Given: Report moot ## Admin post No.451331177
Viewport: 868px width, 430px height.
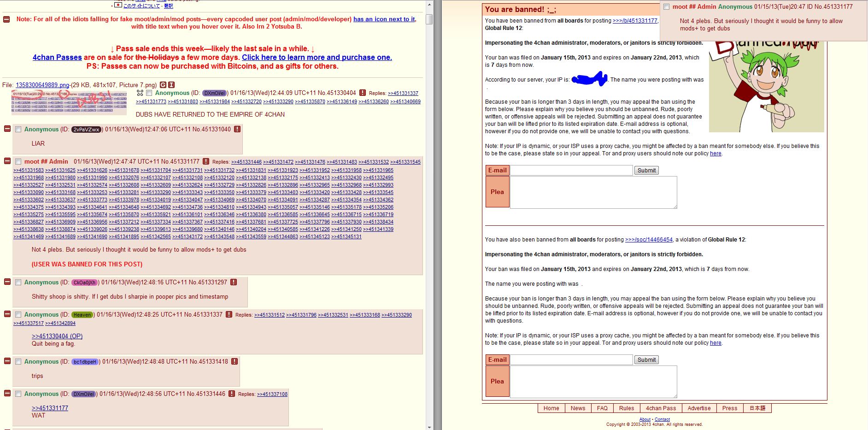Looking at the screenshot, I should 206,162.
